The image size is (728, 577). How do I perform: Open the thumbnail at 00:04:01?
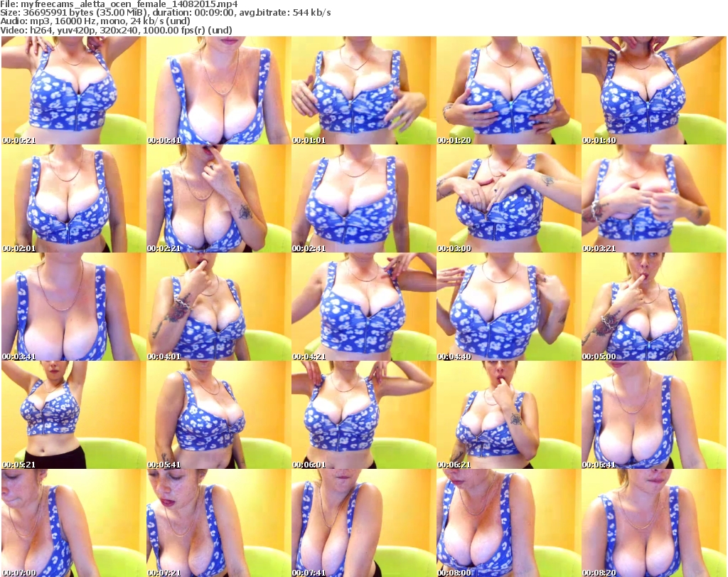click(219, 307)
